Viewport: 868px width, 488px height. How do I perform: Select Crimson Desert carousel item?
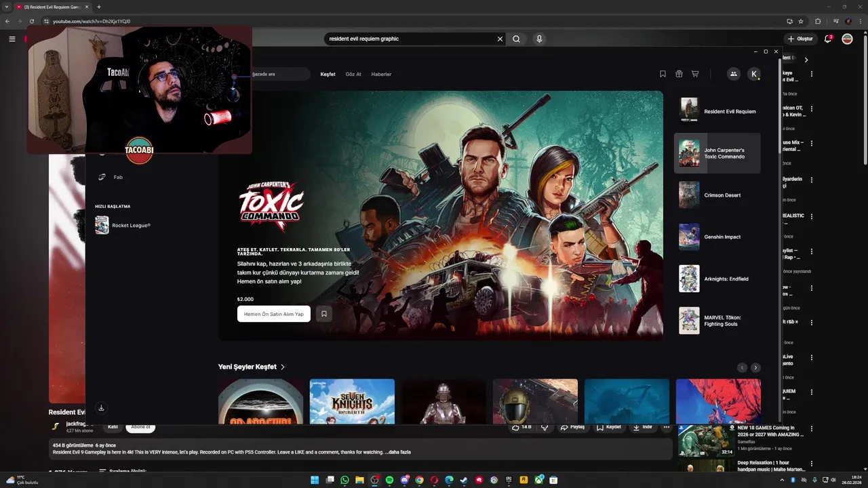[x=717, y=195]
